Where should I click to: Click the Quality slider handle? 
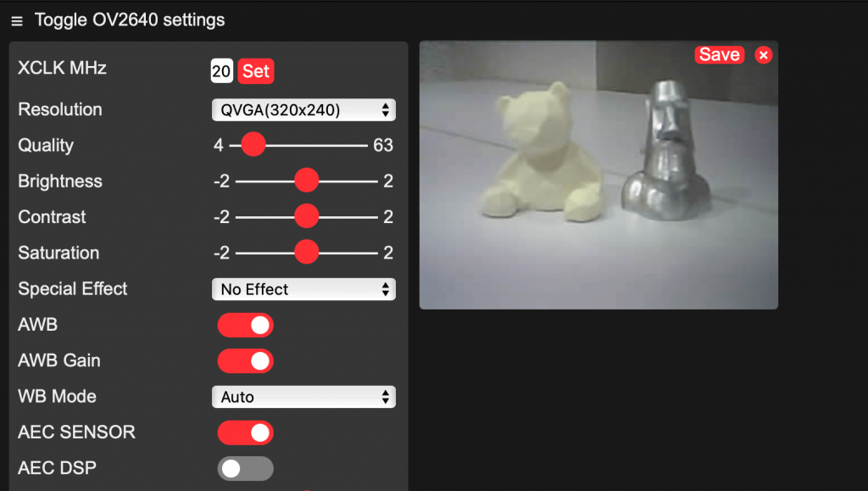(x=253, y=145)
